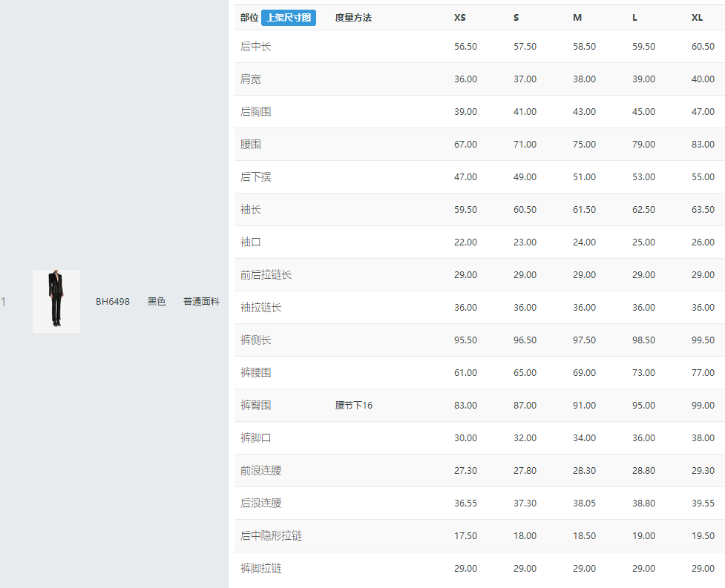The width and height of the screenshot is (725, 588).
Task: Select the 后胸围 row label
Action: 256,112
